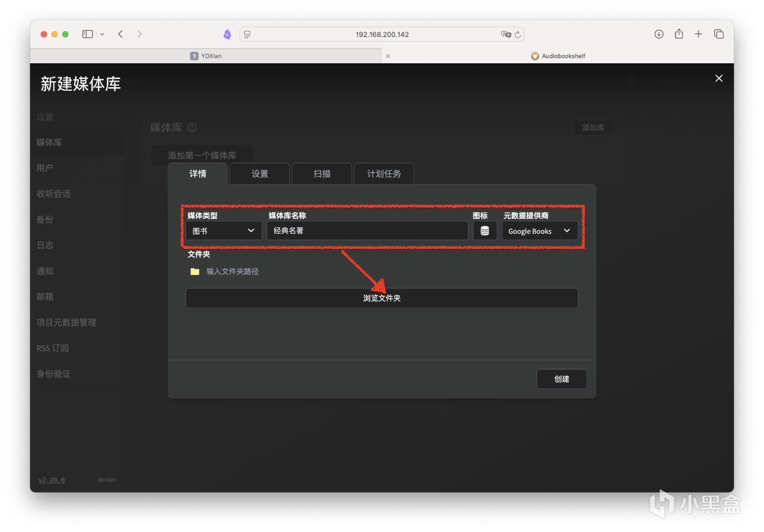Click the 创建 button
Screen dimensions: 764x532
coord(562,379)
